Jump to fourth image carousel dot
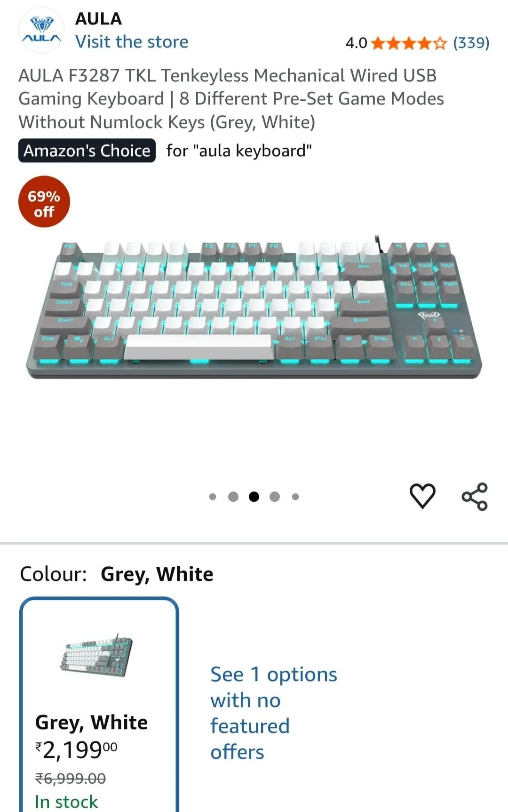Viewport: 508px width, 812px height. coord(275,497)
